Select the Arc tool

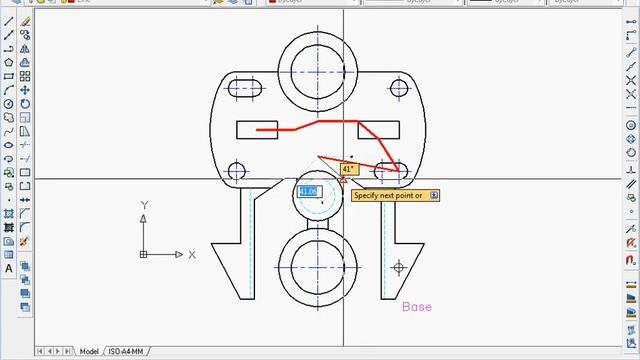click(x=9, y=90)
